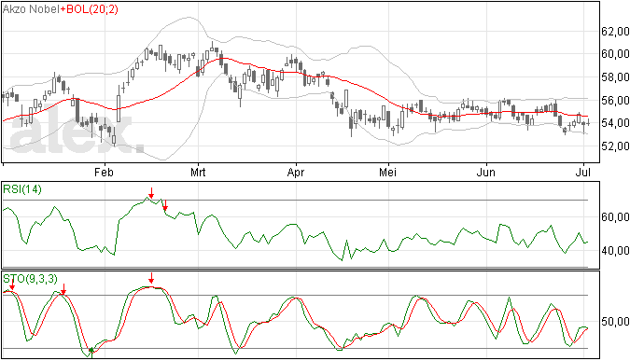Click the 56,00 price axis label
This screenshot has width=644, height=361.
(615, 100)
